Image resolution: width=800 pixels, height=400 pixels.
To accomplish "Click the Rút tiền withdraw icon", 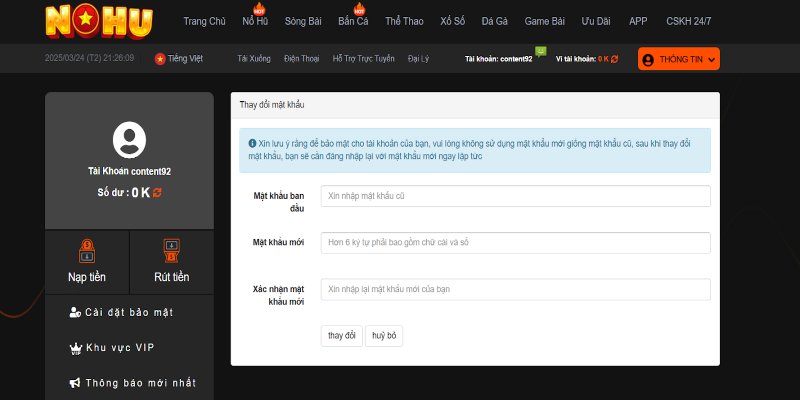I will [172, 251].
